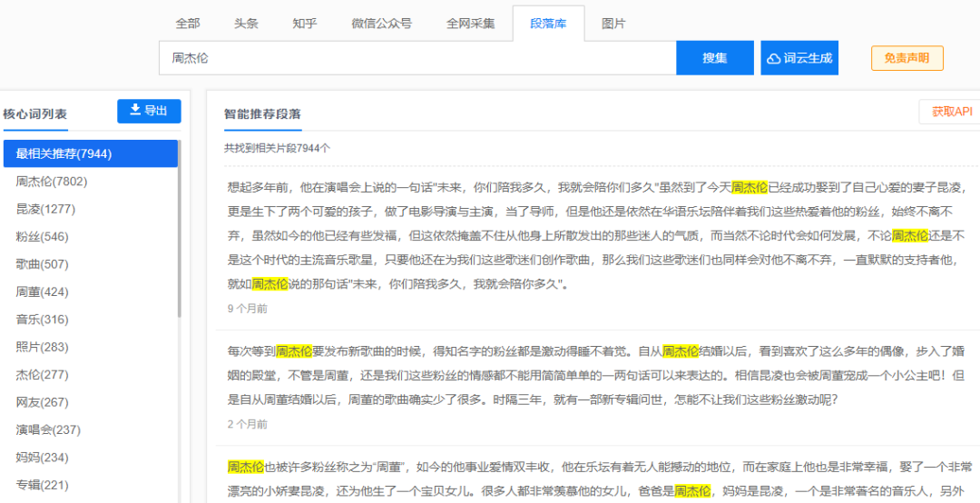The image size is (980, 503).
Task: Click the keyword list vertical scrollbar
Action: (180, 229)
